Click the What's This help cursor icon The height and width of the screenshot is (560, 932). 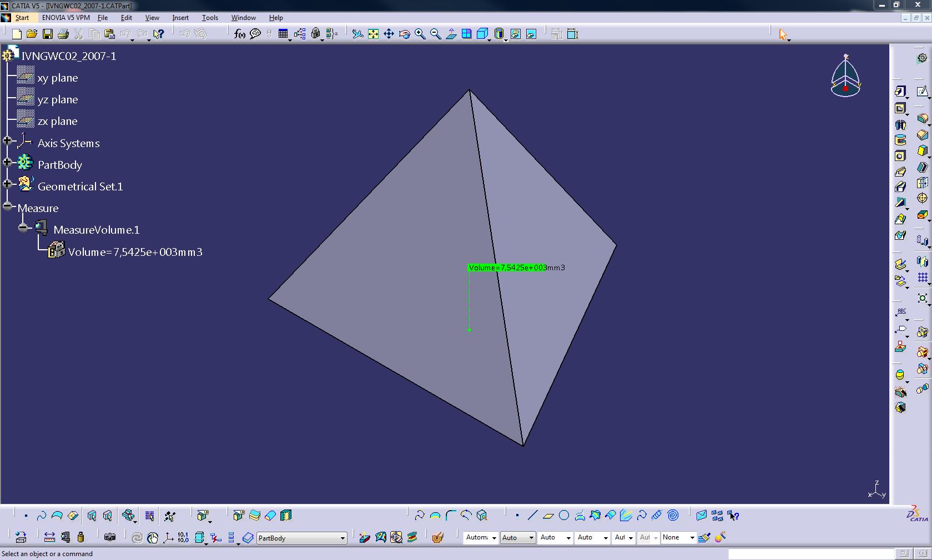click(x=159, y=34)
